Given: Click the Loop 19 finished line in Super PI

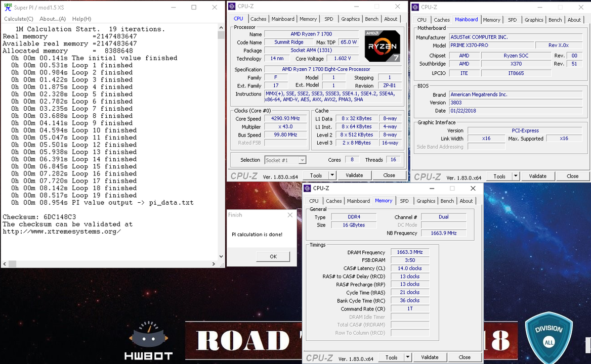Looking at the screenshot, I should (73, 195).
